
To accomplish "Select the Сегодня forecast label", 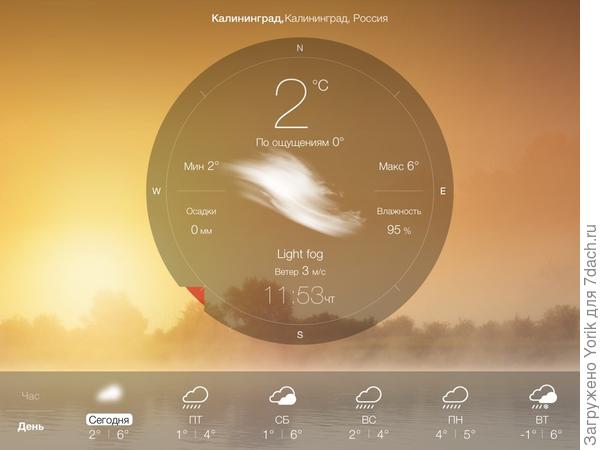I will (x=109, y=420).
